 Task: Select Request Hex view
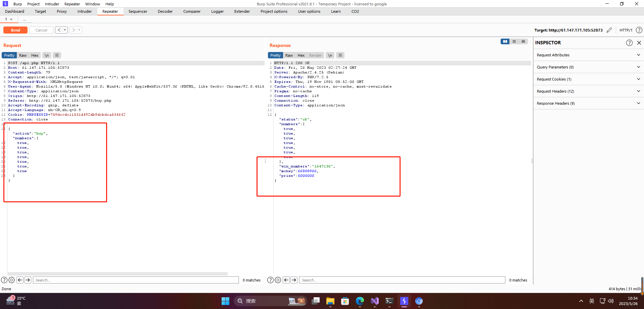click(35, 55)
